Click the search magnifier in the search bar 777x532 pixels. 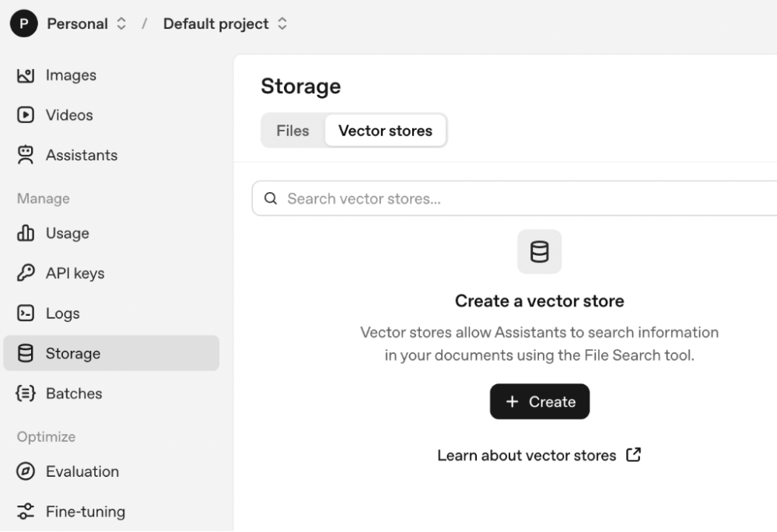point(270,198)
